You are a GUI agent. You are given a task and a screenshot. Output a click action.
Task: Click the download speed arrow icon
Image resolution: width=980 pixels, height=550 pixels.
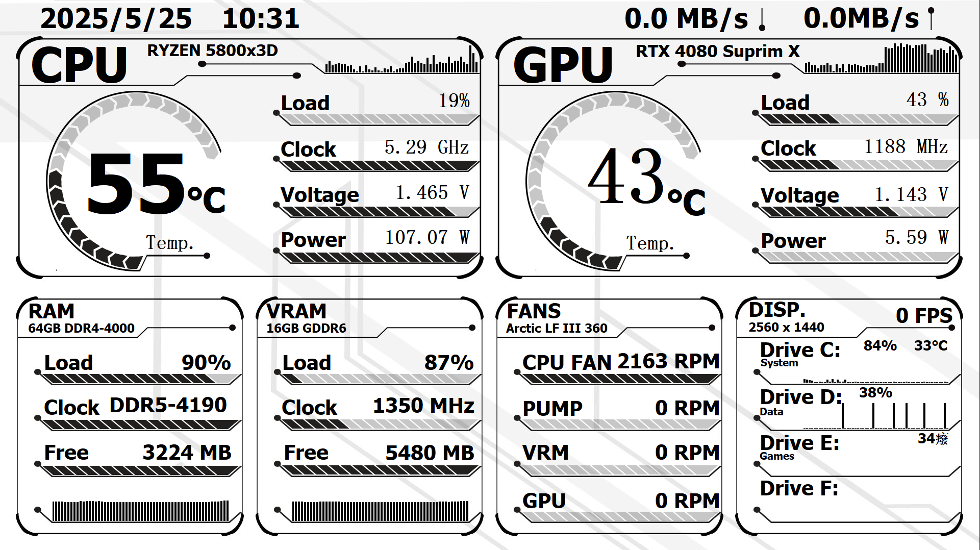click(762, 20)
